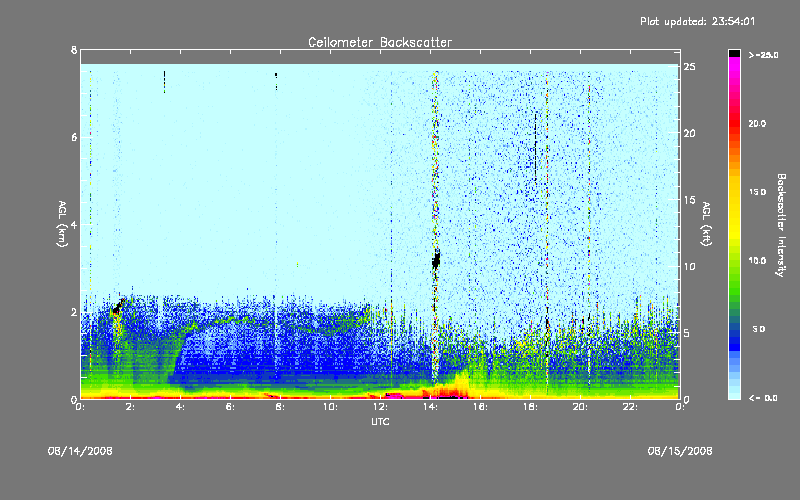The height and width of the screenshot is (500, 800).
Task: Click the 'Backscatter Intensity' colorbar label
Action: pos(781,225)
